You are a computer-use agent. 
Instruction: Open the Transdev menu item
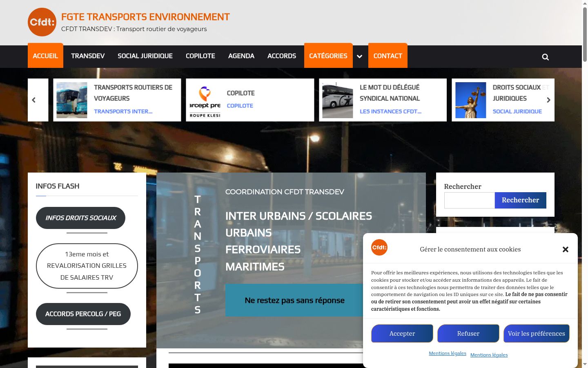pos(88,56)
